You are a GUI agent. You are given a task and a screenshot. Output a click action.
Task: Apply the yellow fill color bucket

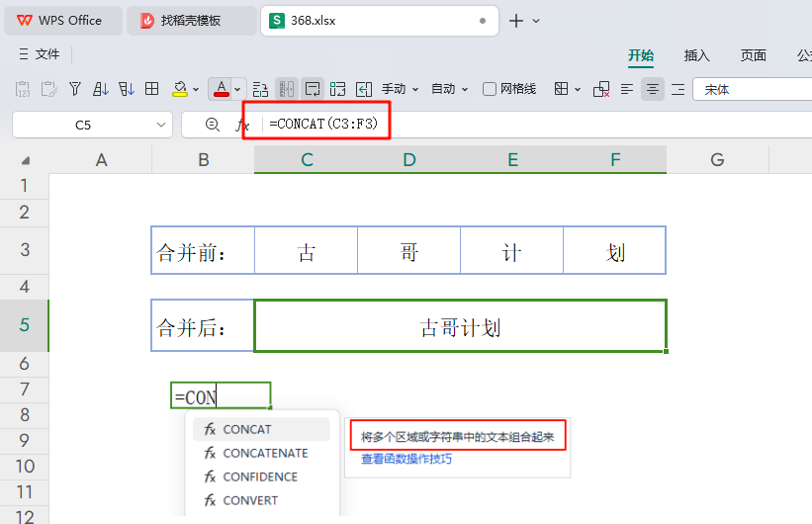[180, 89]
